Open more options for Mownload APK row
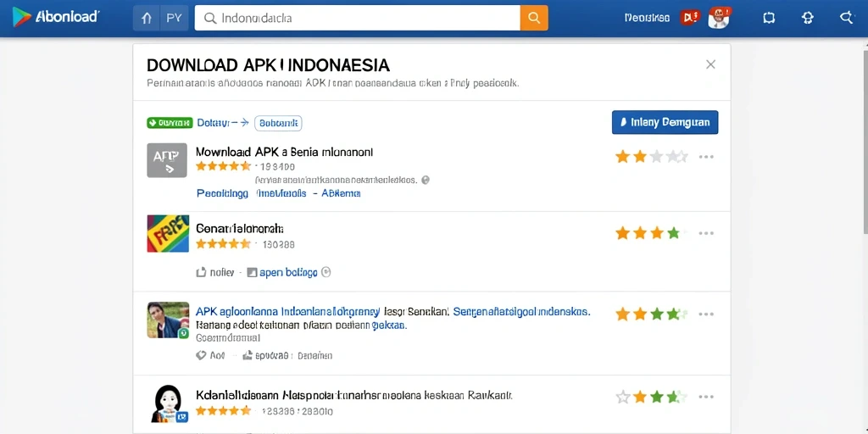 click(x=706, y=157)
